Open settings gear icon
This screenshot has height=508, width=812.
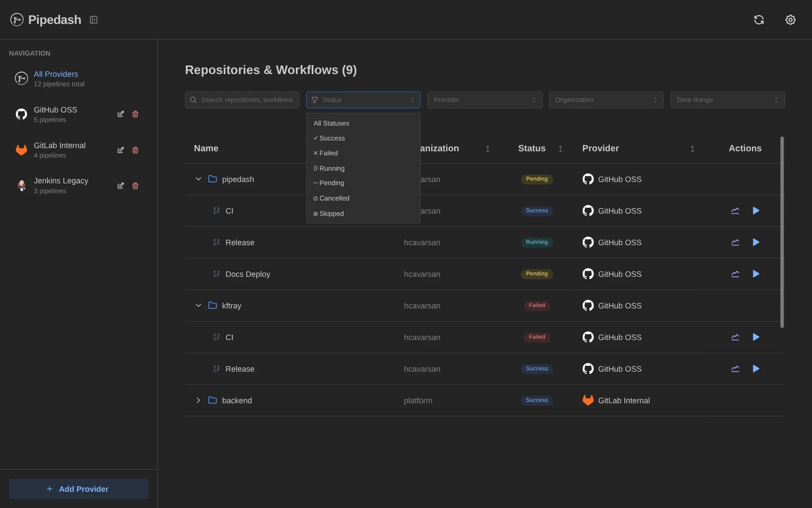click(x=790, y=19)
